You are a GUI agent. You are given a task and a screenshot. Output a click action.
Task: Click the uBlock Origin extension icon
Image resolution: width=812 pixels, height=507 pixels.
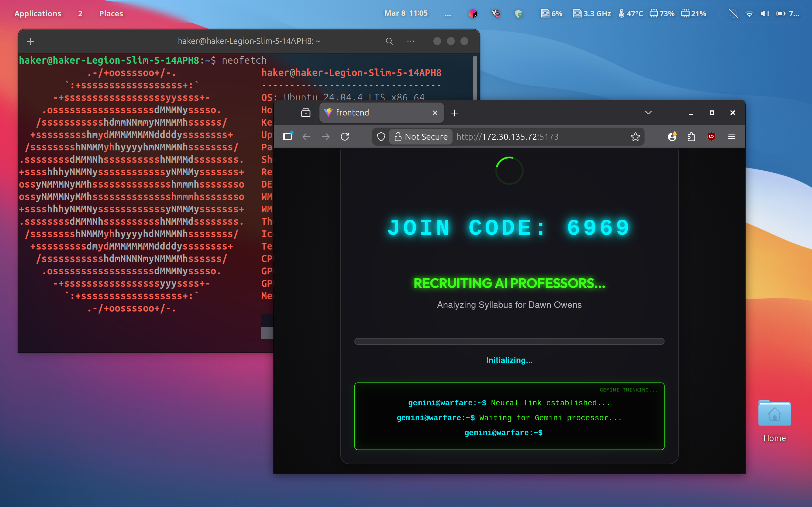tap(711, 137)
